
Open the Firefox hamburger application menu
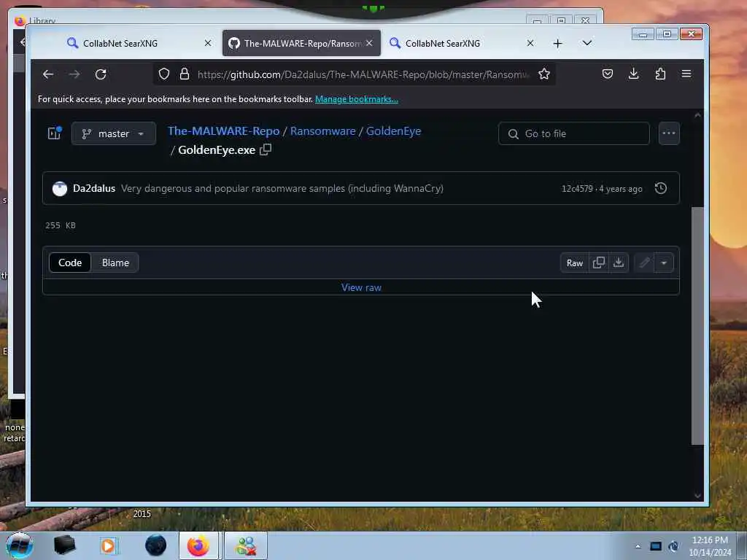click(x=686, y=74)
